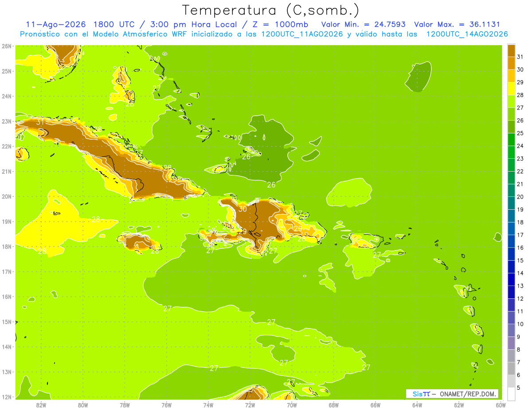Click the color scale label '14'
532x411 pixels.
click(520, 273)
